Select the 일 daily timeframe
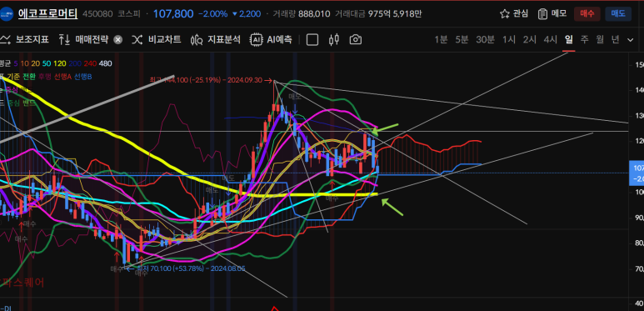Image resolution: width=644 pixels, height=311 pixels. tap(569, 40)
